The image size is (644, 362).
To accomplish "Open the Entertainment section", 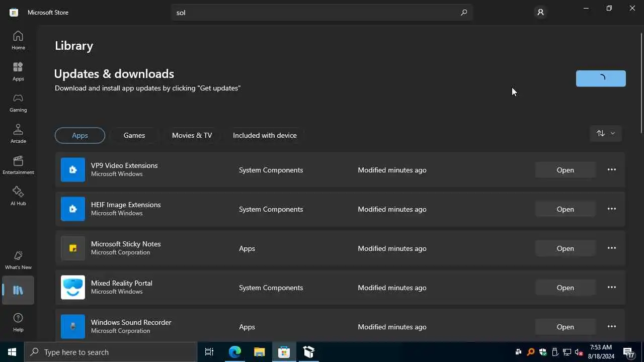I will [x=18, y=165].
